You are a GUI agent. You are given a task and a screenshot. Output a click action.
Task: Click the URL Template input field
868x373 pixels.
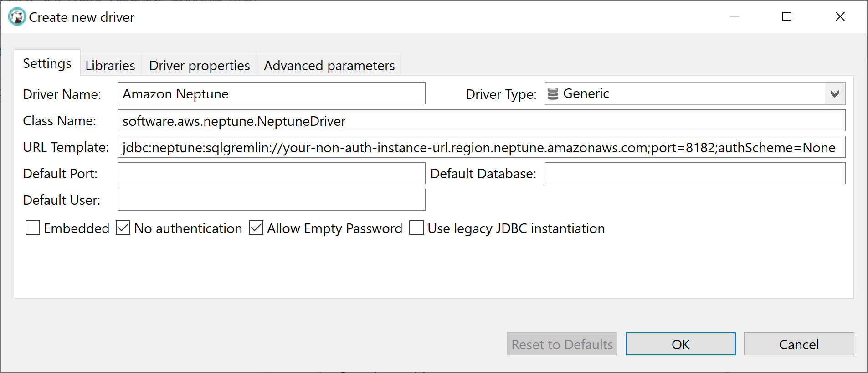482,147
